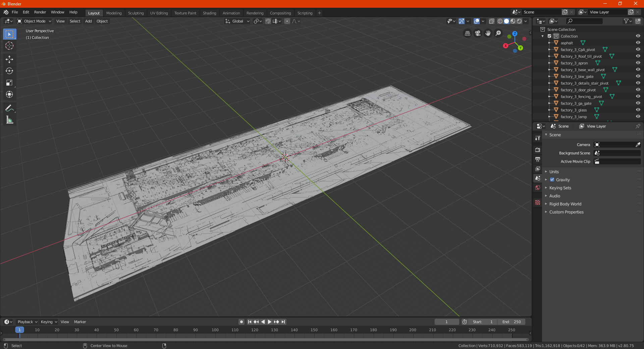Click the current frame number field
The height and width of the screenshot is (349, 644).
coord(447,322)
